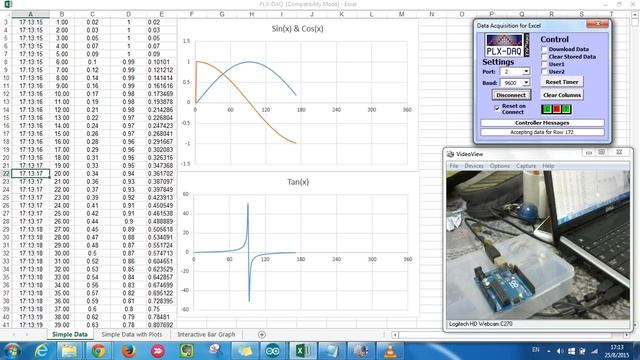Click the green T indicator on the right
Image resolution: width=640 pixels, height=360 pixels.
click(x=566, y=109)
